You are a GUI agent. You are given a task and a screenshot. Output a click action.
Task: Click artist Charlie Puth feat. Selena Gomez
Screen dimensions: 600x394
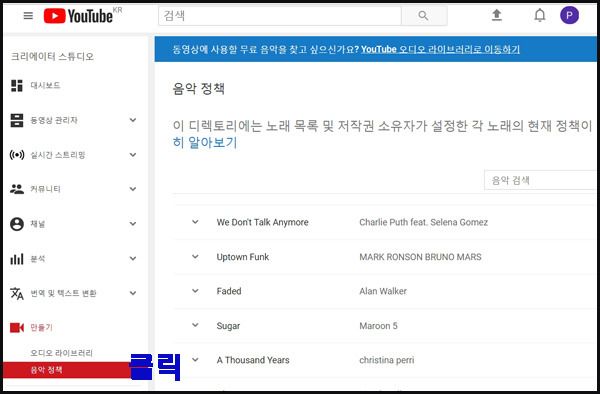click(424, 222)
